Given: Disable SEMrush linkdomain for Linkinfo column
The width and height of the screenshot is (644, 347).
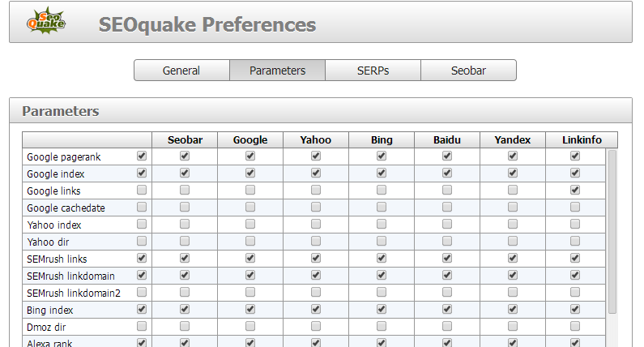Looking at the screenshot, I should pos(575,276).
